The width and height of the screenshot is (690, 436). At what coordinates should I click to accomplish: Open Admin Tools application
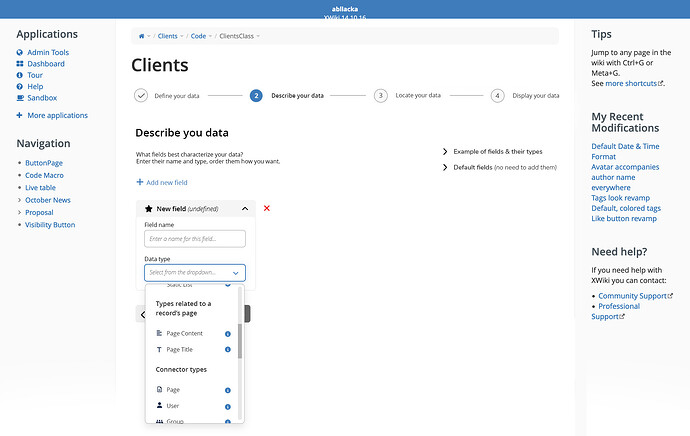tap(47, 52)
